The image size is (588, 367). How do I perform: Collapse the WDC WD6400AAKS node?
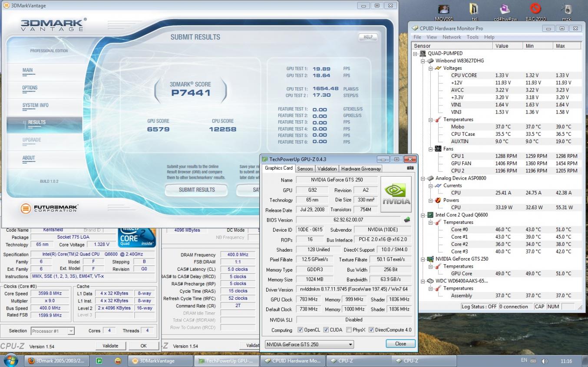pos(423,281)
